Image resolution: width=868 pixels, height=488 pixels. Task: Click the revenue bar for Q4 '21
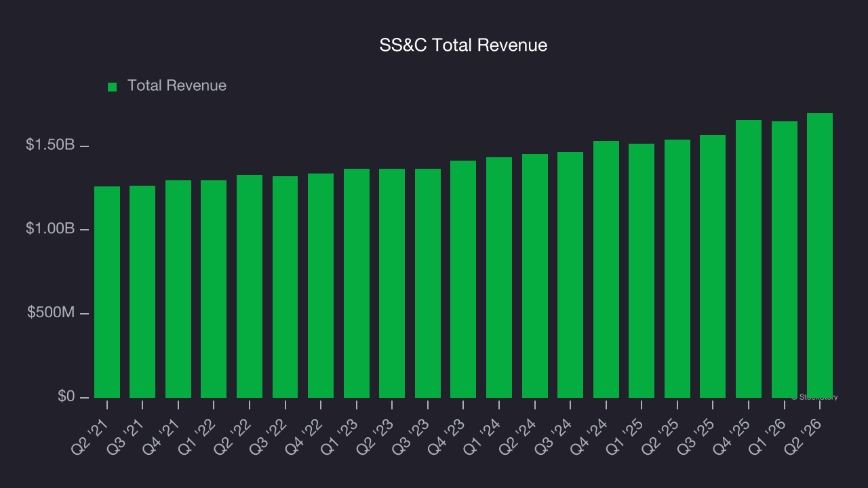(178, 289)
